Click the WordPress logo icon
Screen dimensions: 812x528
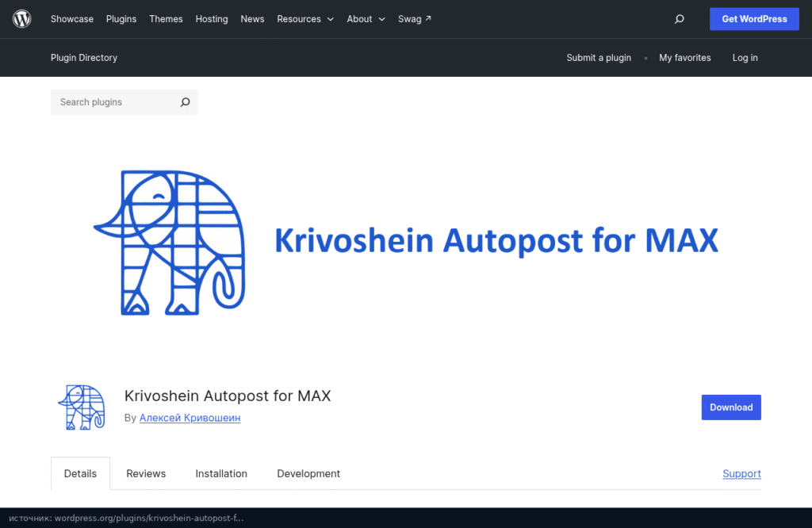point(21,19)
